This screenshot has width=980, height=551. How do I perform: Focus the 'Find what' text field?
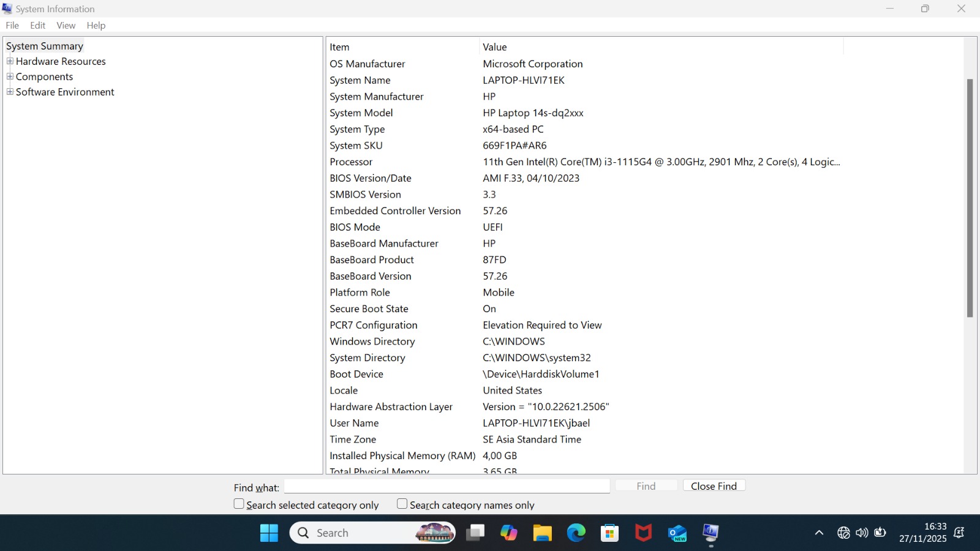click(447, 486)
